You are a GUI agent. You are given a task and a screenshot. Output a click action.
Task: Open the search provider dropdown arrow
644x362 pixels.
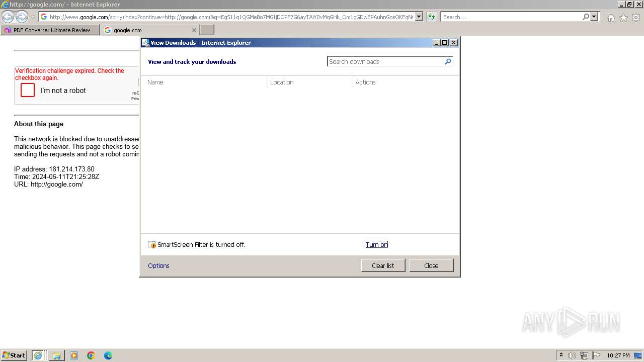coord(594,17)
